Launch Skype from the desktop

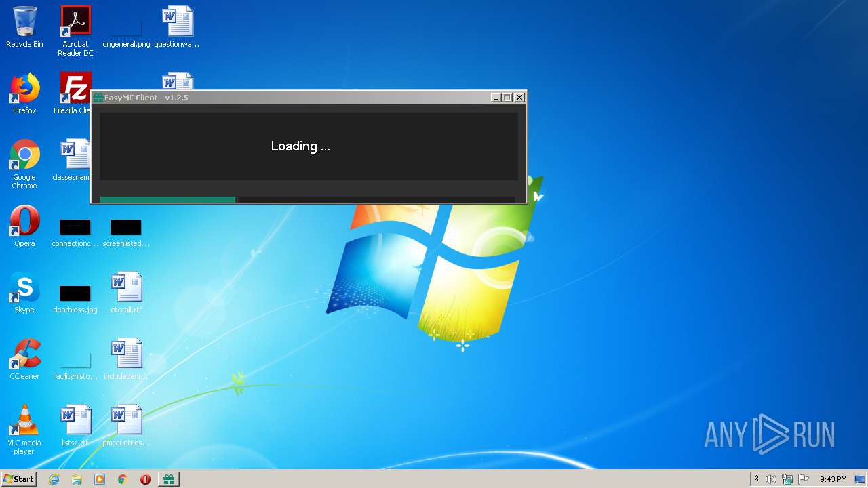(x=24, y=293)
